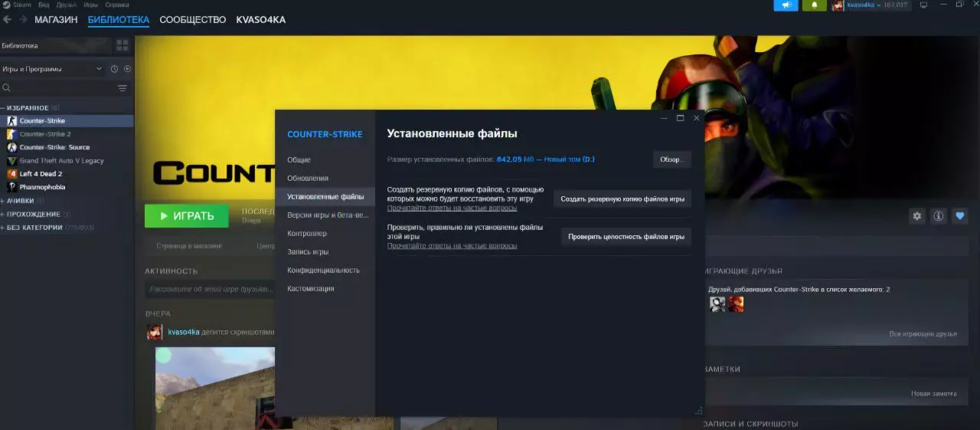Viewport: 980px width, 430px height.
Task: Switch to Big Picture mode via monitor icon
Action: 923,5
